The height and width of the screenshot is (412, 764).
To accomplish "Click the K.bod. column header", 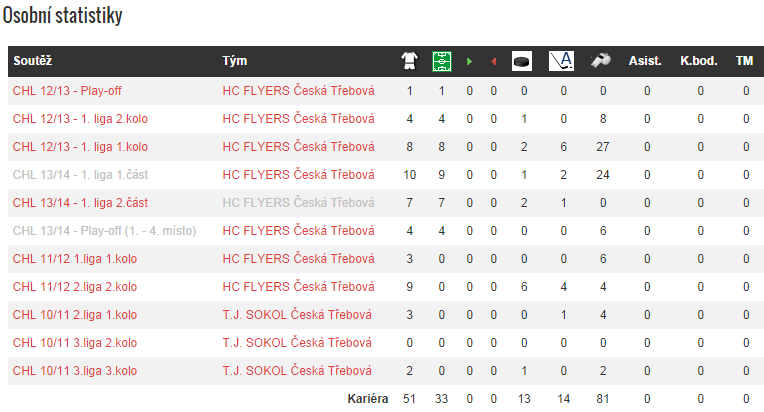I will pyautogui.click(x=699, y=61).
